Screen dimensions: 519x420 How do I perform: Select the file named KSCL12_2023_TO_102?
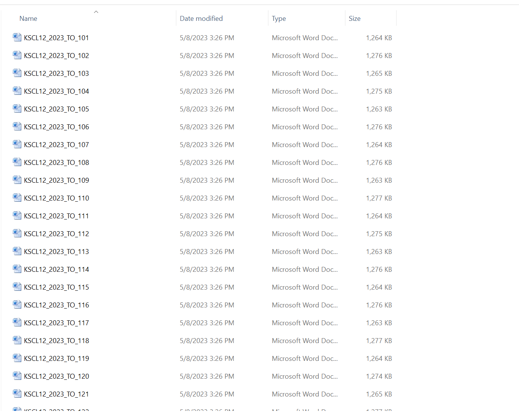tap(56, 56)
